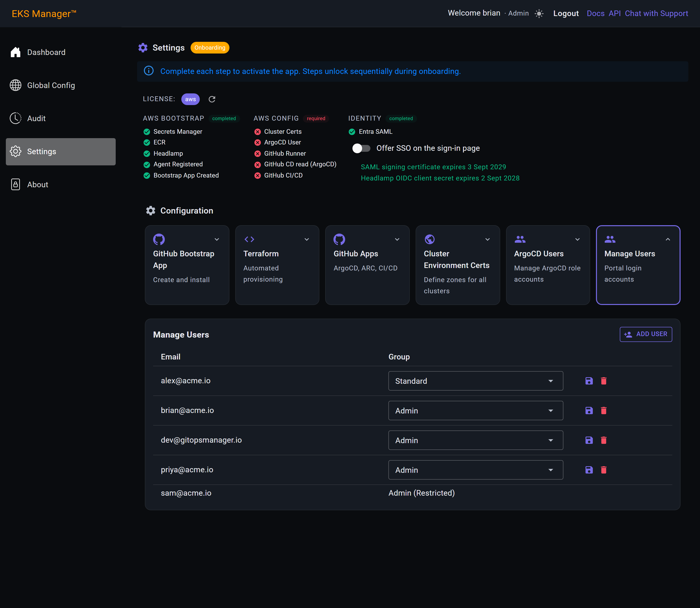Image resolution: width=700 pixels, height=608 pixels.
Task: Save changes for alex@acme.io
Action: tap(589, 381)
